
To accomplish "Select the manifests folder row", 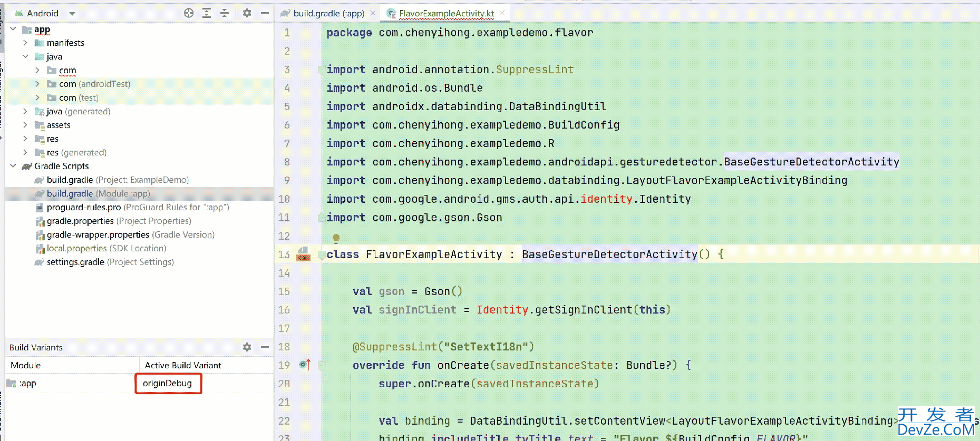I will point(139,43).
